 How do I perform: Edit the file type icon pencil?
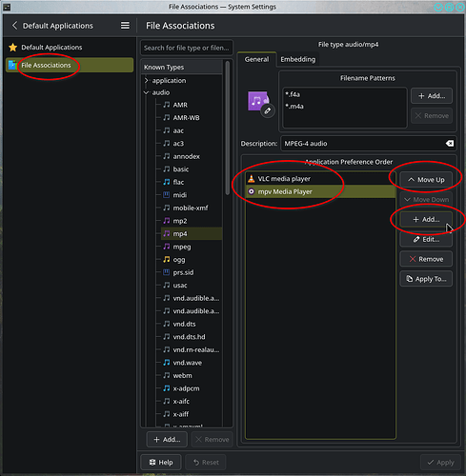coord(268,110)
